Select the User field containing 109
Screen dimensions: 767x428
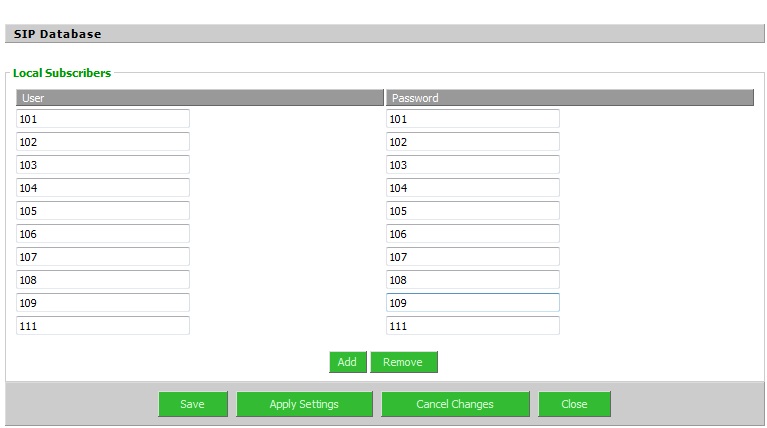click(x=103, y=303)
